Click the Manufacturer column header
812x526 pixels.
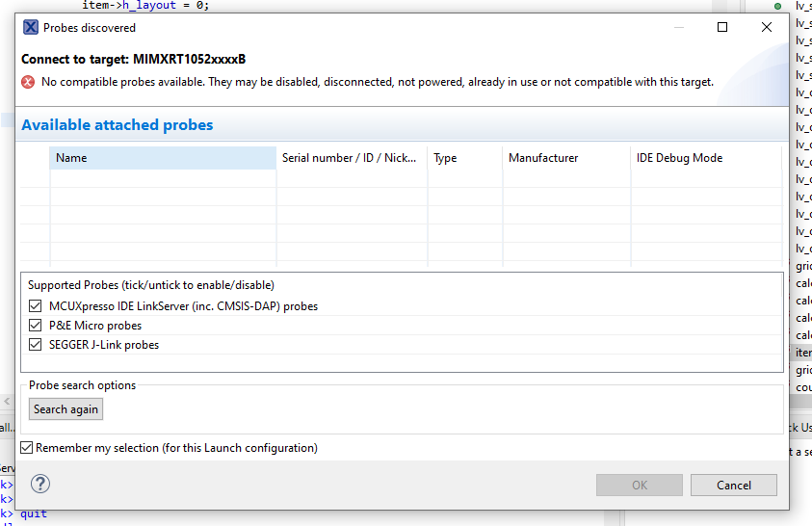coord(564,158)
